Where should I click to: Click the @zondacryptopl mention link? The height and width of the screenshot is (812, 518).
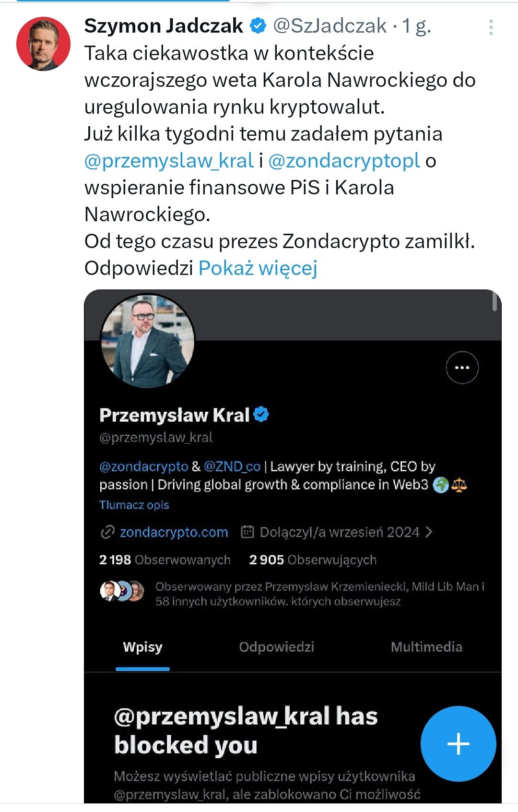[344, 161]
